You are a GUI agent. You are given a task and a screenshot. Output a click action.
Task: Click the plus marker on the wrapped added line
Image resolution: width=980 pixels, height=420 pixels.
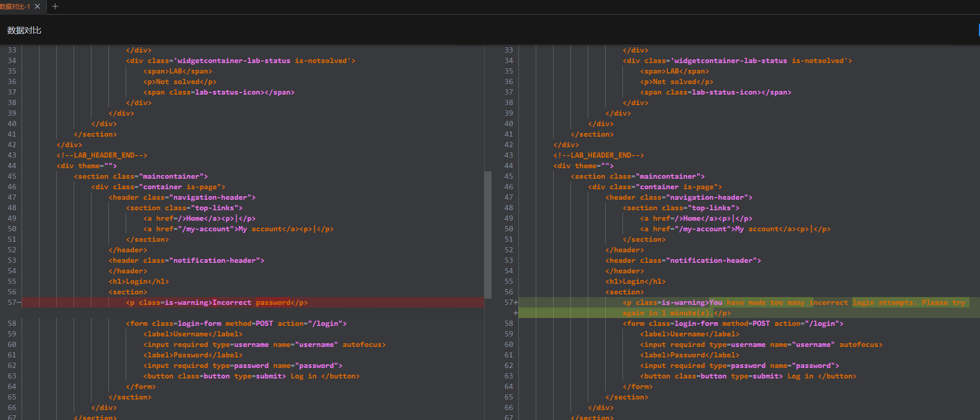coord(516,313)
